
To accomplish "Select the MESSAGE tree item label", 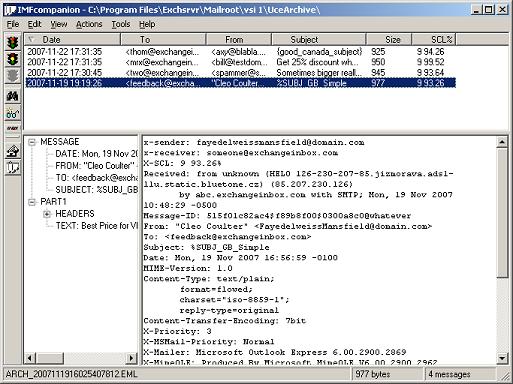I will point(60,142).
